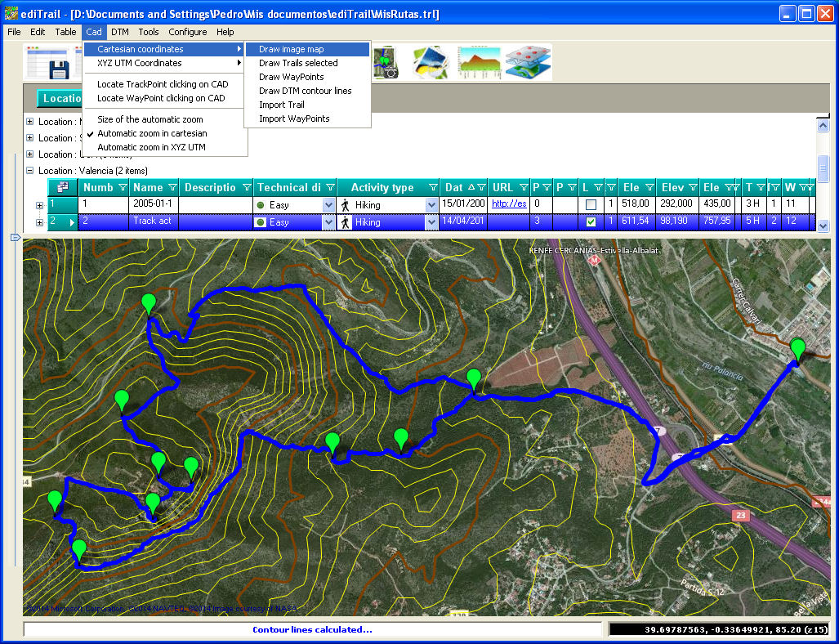Click the layered terrain map icon

pyautogui.click(x=528, y=63)
